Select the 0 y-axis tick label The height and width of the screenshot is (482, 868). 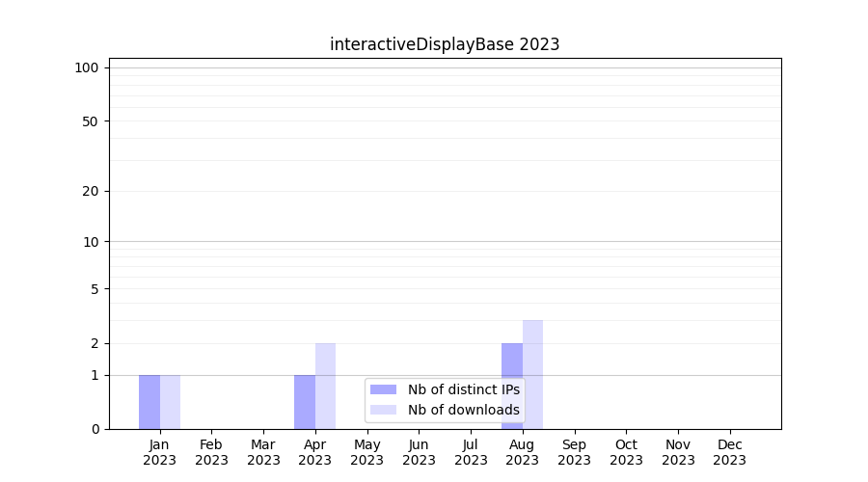click(x=95, y=429)
